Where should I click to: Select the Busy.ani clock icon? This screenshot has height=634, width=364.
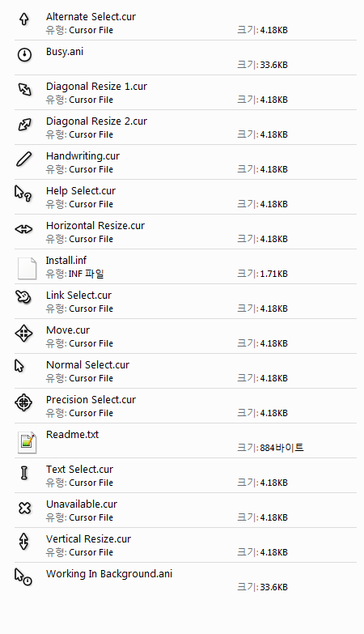[x=24, y=54]
